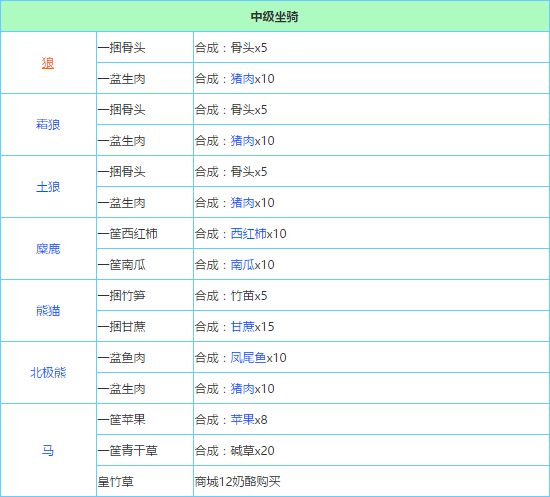550x497 pixels.
Task: Select 一捆骨头 cell in the 霜狼 section
Action: [x=145, y=109]
